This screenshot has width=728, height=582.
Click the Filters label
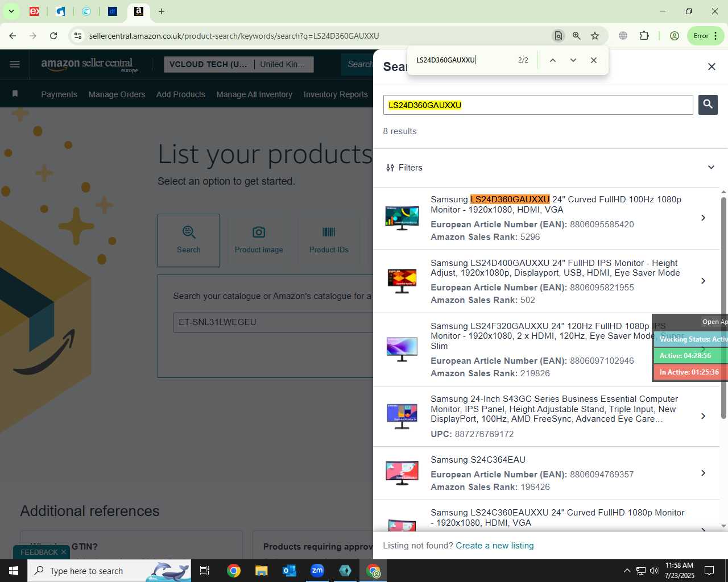click(x=411, y=168)
